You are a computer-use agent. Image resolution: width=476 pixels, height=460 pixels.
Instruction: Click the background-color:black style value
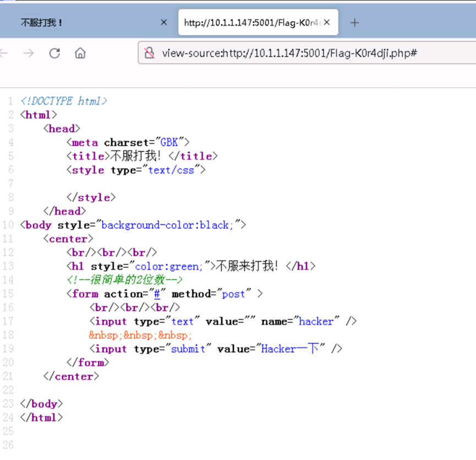167,225
